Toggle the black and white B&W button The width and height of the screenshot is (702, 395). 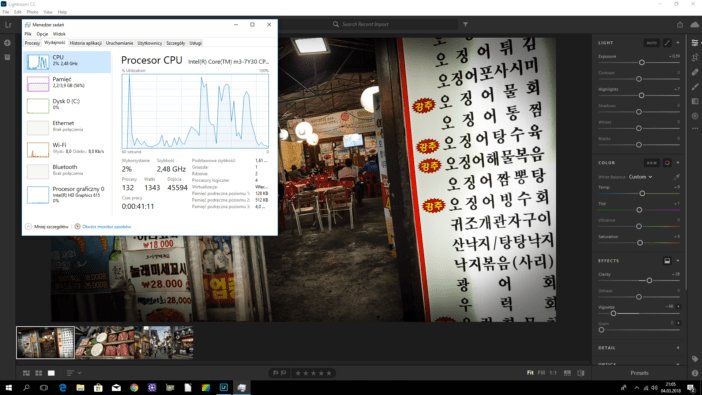pos(651,163)
